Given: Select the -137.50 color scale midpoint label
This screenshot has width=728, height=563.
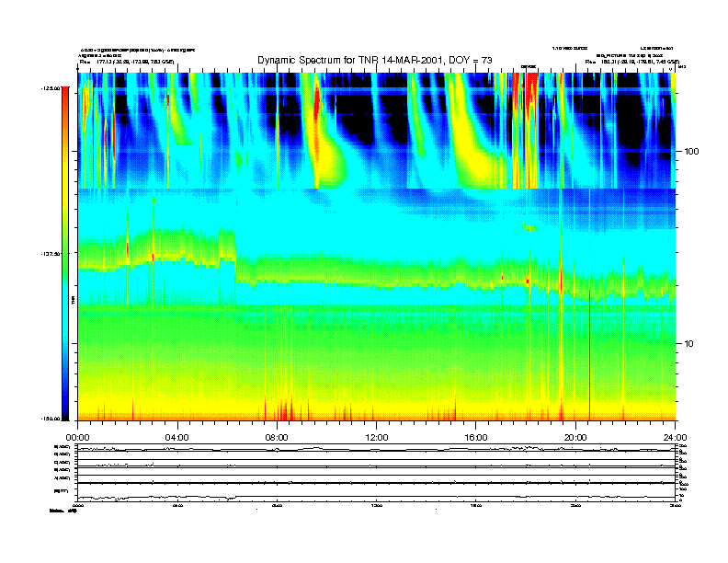Looking at the screenshot, I should pyautogui.click(x=51, y=254).
